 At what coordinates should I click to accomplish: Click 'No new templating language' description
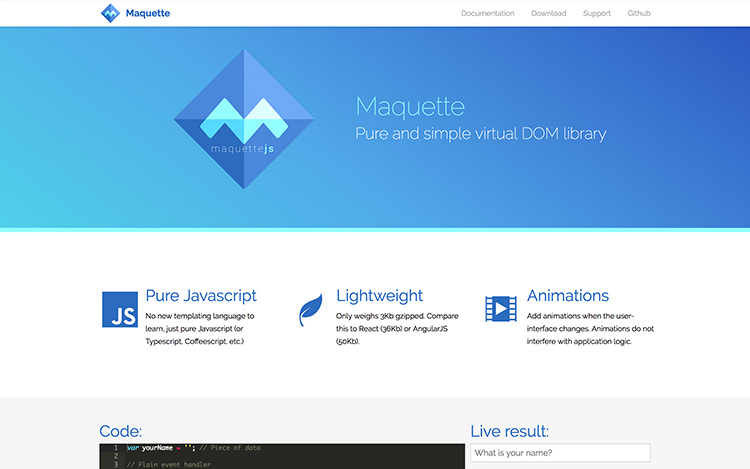[x=200, y=328]
